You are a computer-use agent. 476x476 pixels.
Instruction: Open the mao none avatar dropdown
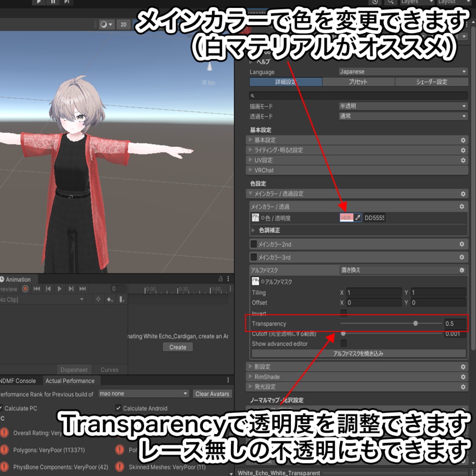coord(144,394)
